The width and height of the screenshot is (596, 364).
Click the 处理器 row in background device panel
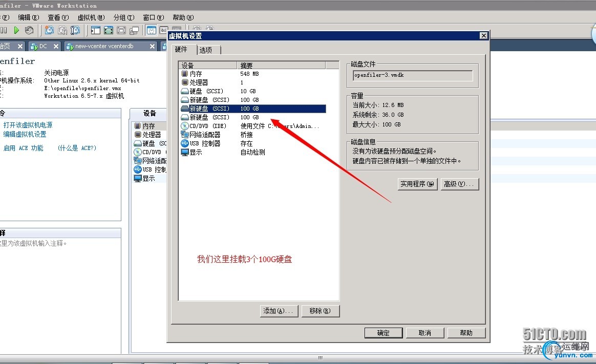pyautogui.click(x=150, y=135)
